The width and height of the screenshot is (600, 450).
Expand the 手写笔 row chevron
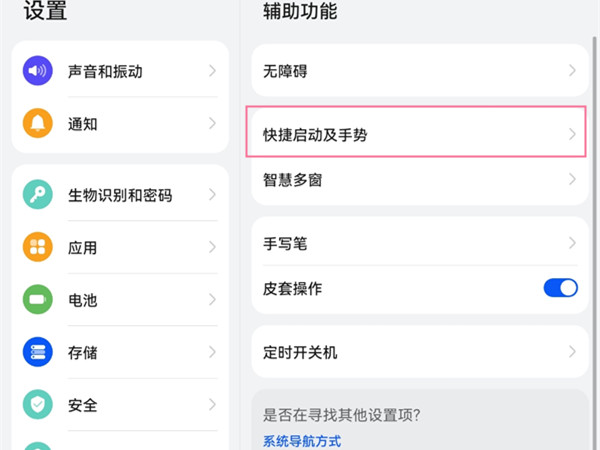click(572, 243)
